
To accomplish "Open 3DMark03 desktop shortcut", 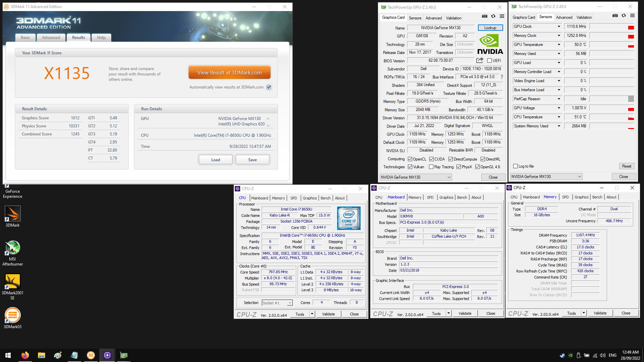I will pyautogui.click(x=12, y=318).
